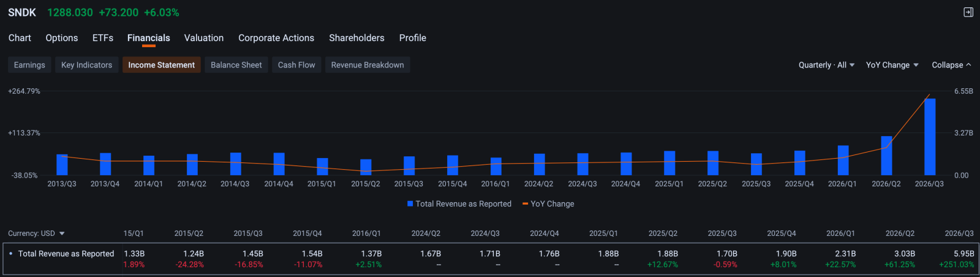Toggle YoY Change legend series
Viewport: 980px width, 277px height.
point(548,203)
